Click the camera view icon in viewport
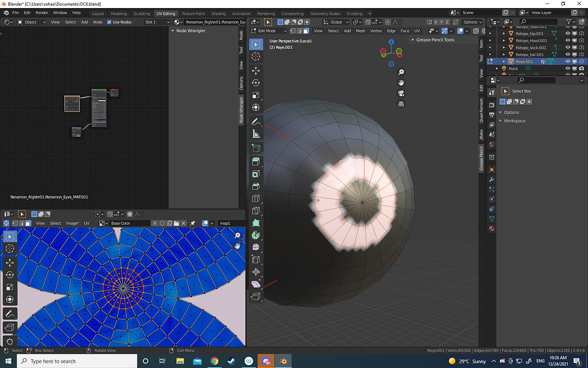The width and height of the screenshot is (588, 368). (401, 93)
